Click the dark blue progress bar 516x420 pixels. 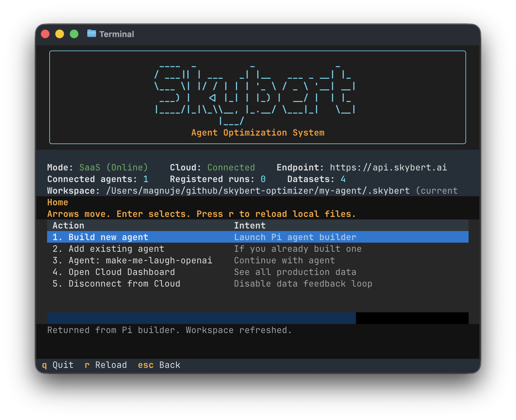click(202, 318)
